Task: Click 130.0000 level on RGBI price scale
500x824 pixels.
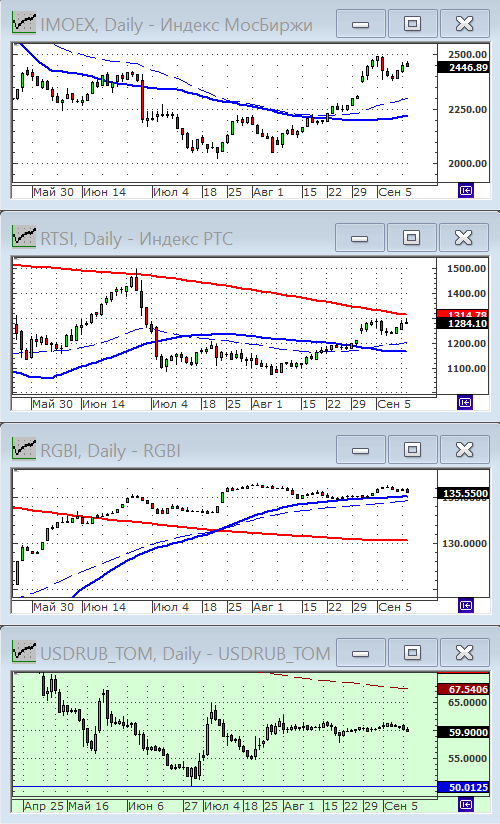Action: (465, 543)
